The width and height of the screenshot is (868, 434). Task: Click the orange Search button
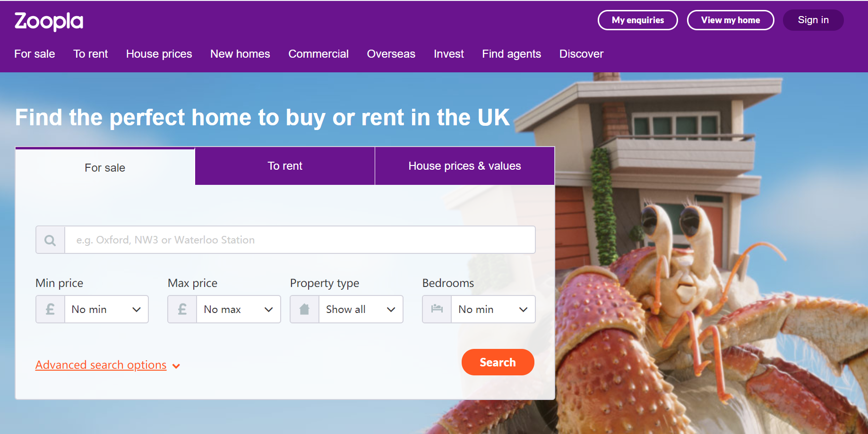tap(498, 362)
